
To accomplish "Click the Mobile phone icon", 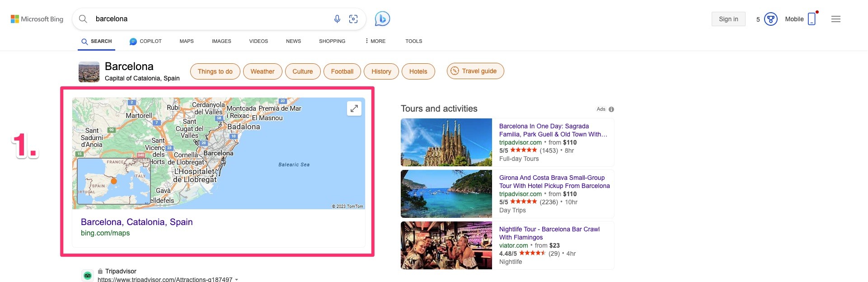I will coord(812,19).
